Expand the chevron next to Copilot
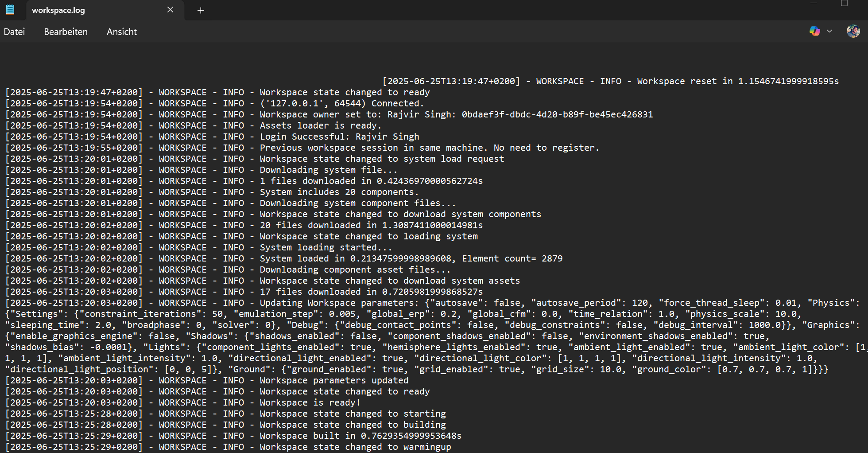 pyautogui.click(x=829, y=31)
